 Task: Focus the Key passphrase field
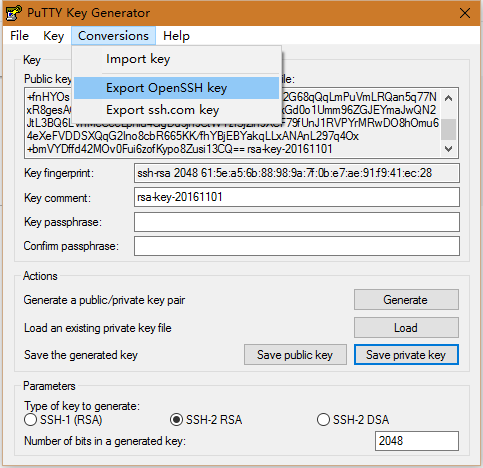pos(297,222)
